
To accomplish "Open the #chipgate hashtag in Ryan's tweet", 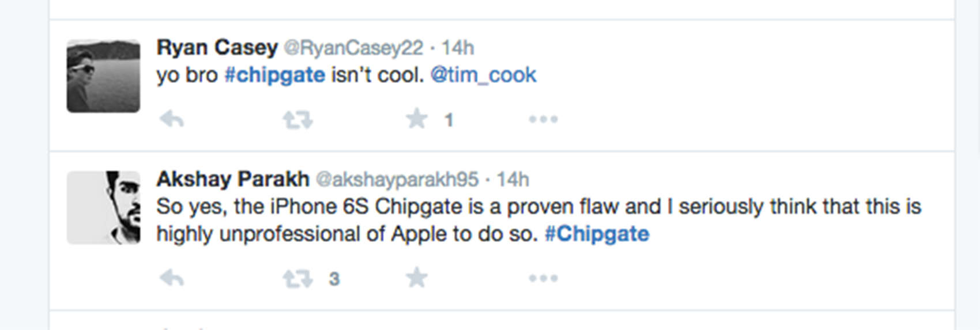I will click(274, 75).
